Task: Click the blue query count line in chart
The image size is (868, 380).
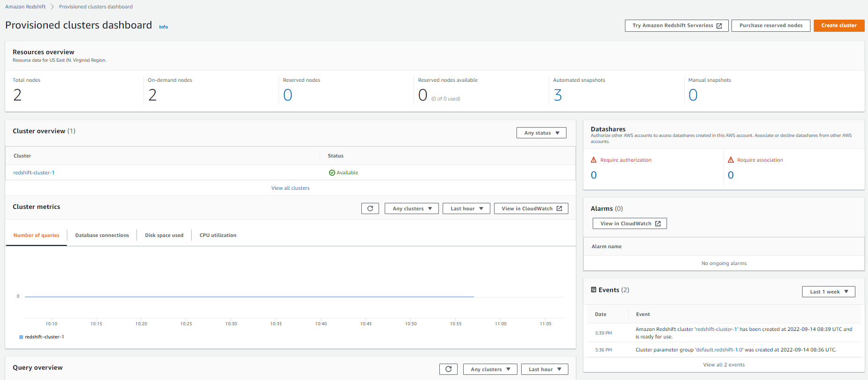Action: [x=249, y=296]
